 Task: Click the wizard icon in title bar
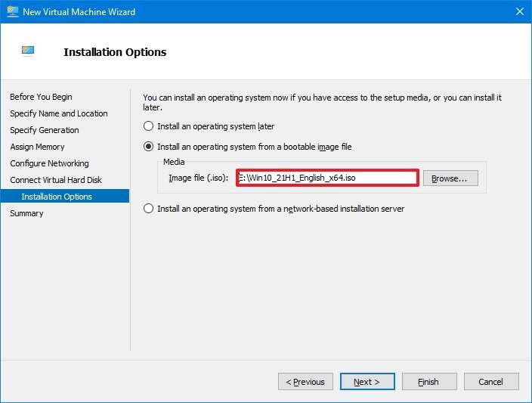click(x=12, y=11)
